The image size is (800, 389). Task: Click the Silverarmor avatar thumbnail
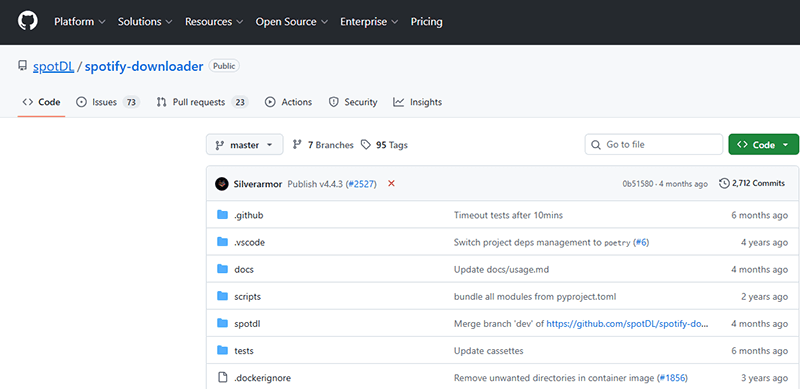click(x=221, y=184)
